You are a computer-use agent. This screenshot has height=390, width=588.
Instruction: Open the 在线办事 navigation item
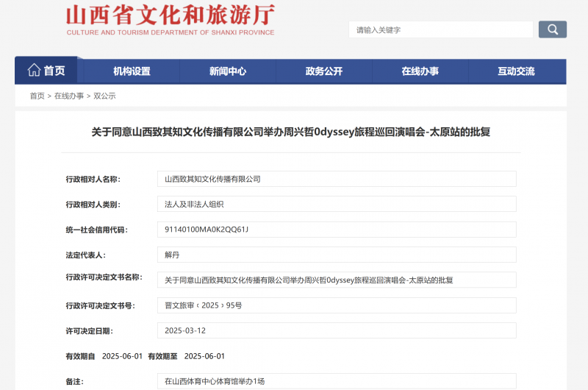(420, 71)
